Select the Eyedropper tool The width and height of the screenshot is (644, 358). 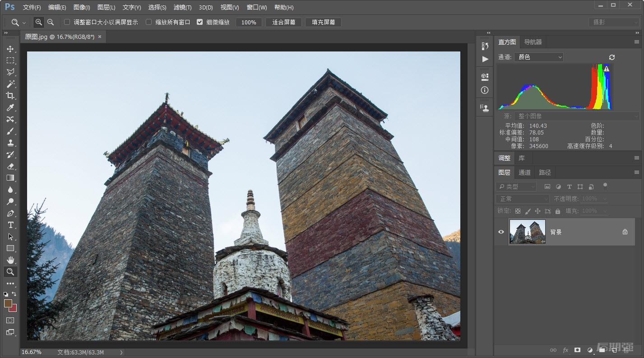click(10, 107)
